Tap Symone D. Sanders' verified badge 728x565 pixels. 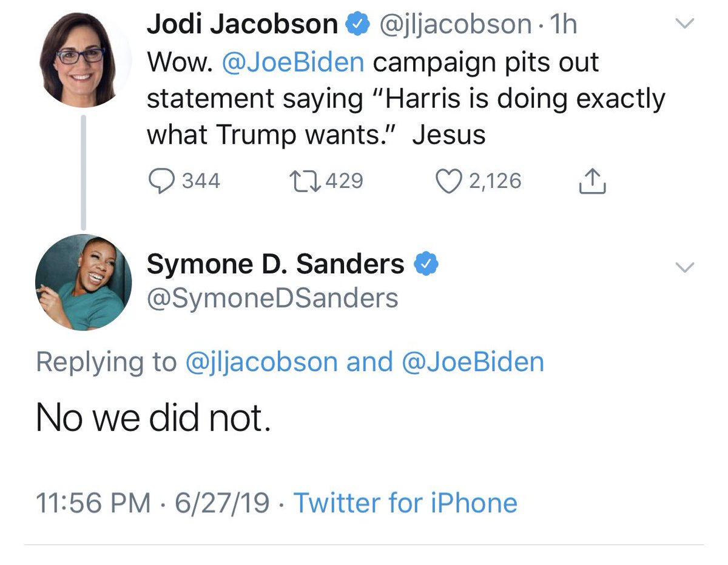point(426,264)
